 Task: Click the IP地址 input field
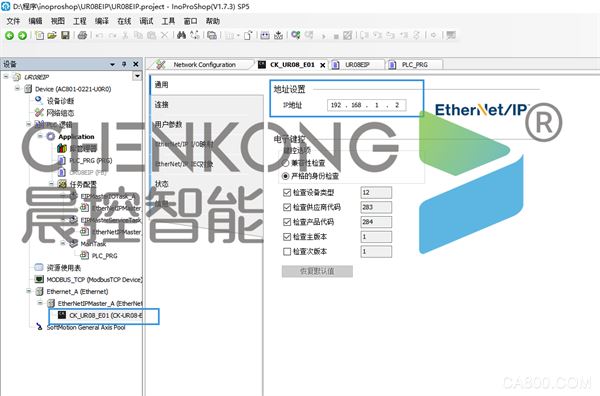click(x=367, y=105)
